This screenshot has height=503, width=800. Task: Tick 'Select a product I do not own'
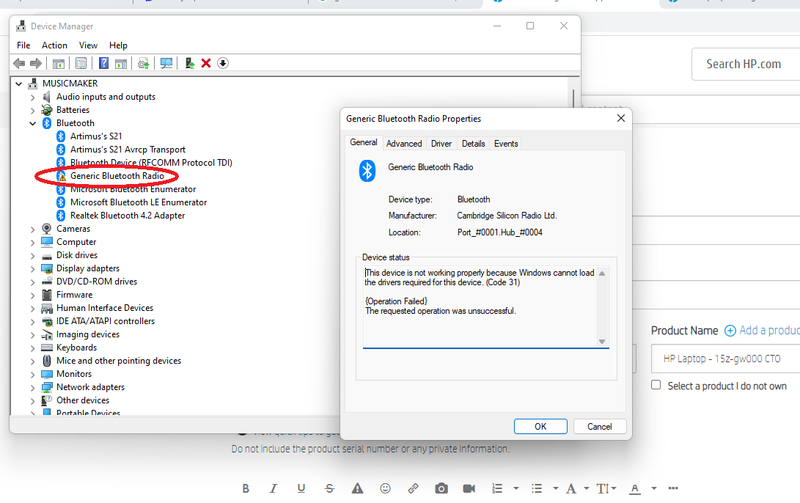click(x=656, y=385)
